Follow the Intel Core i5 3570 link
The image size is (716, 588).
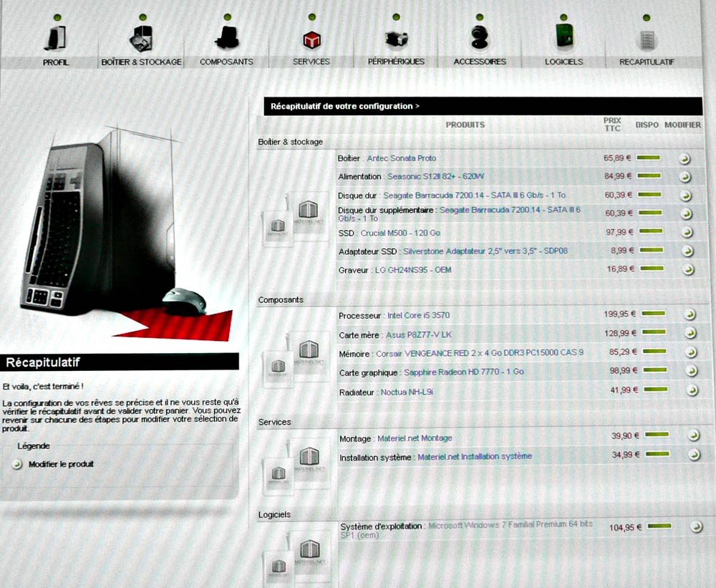coord(419,315)
